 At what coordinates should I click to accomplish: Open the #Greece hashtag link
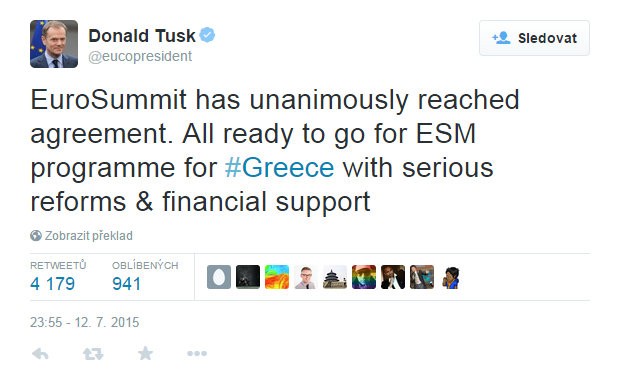coord(280,168)
